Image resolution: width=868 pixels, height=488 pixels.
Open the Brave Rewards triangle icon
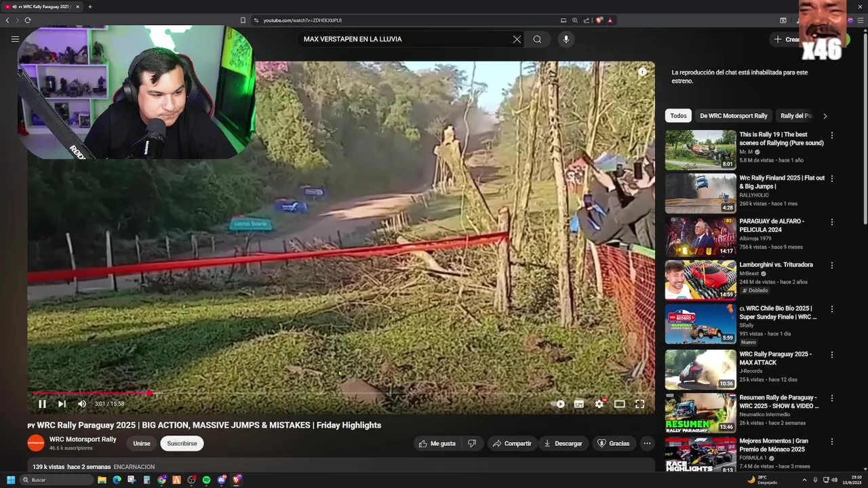(x=610, y=20)
